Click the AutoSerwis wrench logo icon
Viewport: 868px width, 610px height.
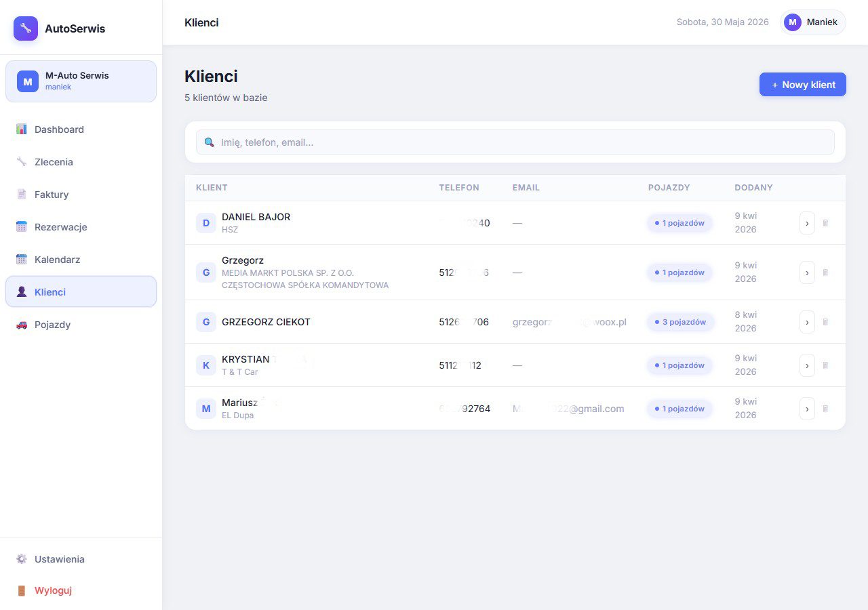26,28
